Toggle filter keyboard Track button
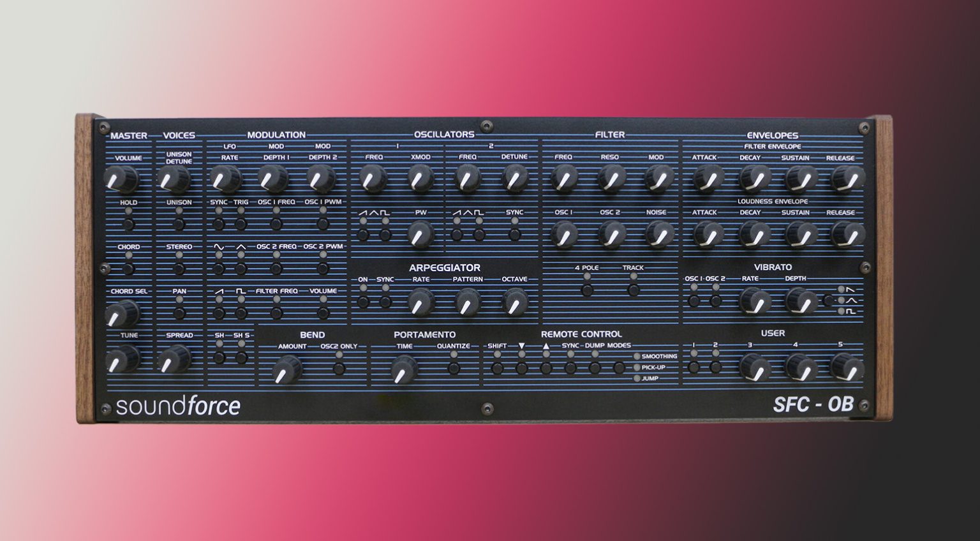980x541 pixels. point(633,290)
